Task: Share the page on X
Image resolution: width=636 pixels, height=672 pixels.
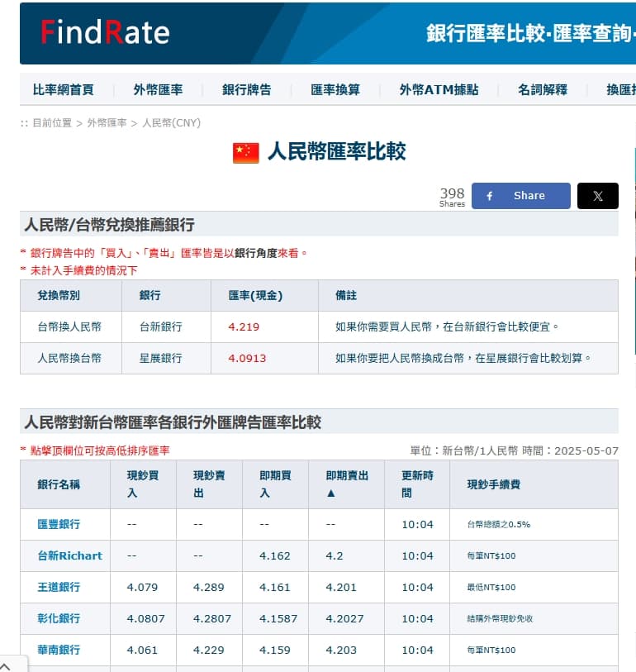Action: point(597,196)
